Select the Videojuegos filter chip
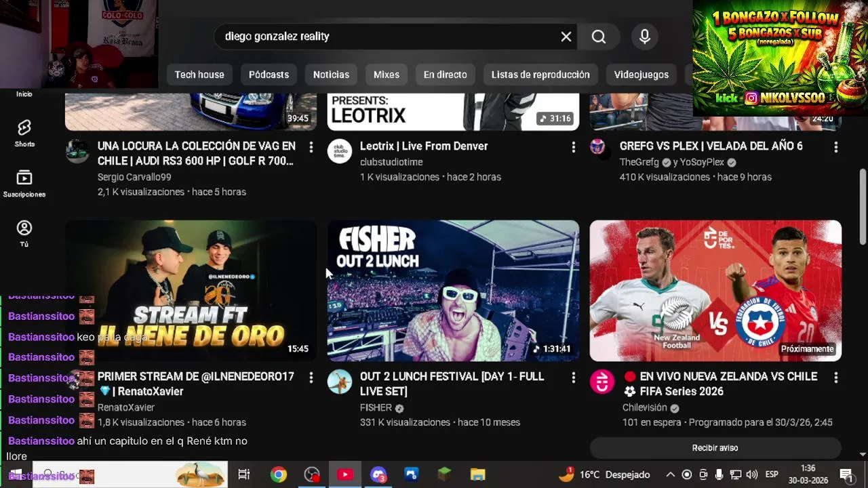 (642, 75)
